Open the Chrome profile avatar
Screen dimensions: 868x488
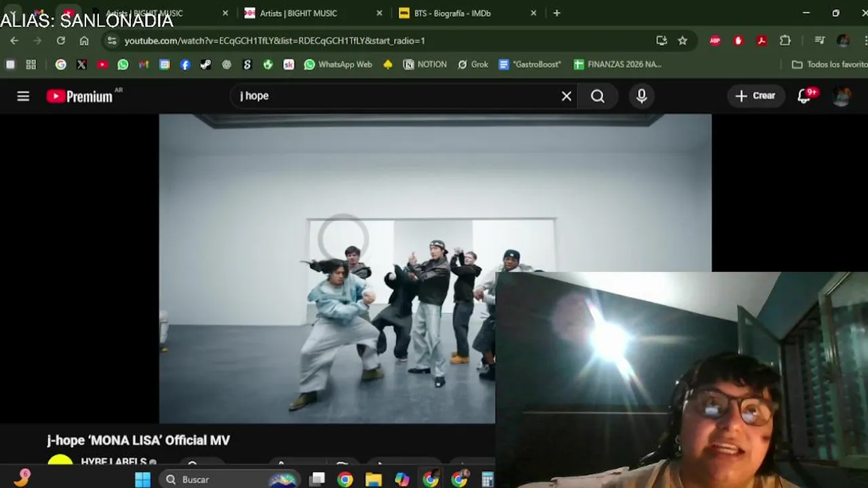coord(843,41)
